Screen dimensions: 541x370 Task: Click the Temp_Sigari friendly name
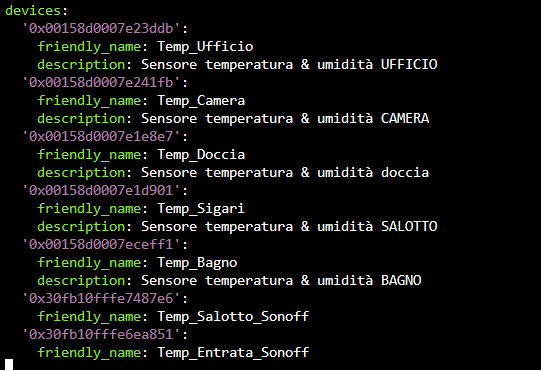[x=201, y=208]
